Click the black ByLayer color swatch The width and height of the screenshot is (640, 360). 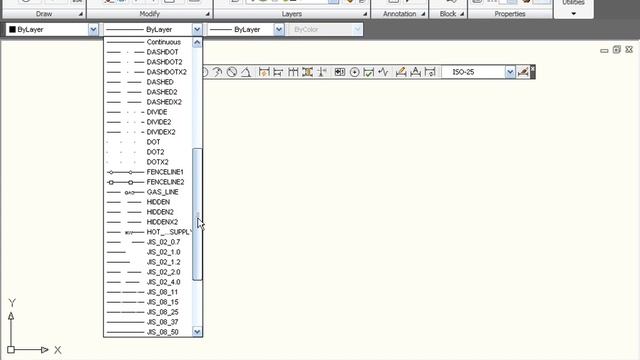(x=12, y=29)
